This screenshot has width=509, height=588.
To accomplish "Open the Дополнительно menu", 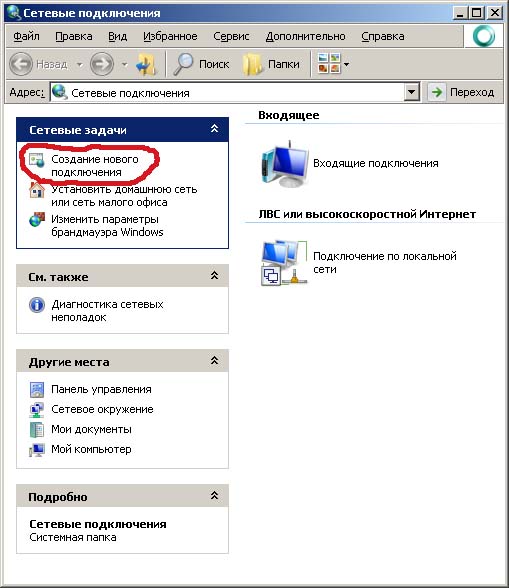I will [x=305, y=36].
